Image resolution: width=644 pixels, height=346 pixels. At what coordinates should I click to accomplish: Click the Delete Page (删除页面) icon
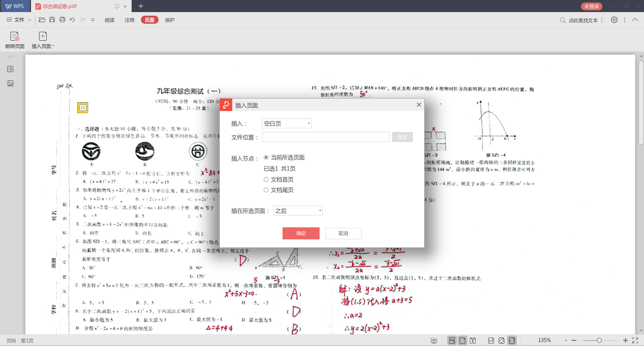coord(14,37)
